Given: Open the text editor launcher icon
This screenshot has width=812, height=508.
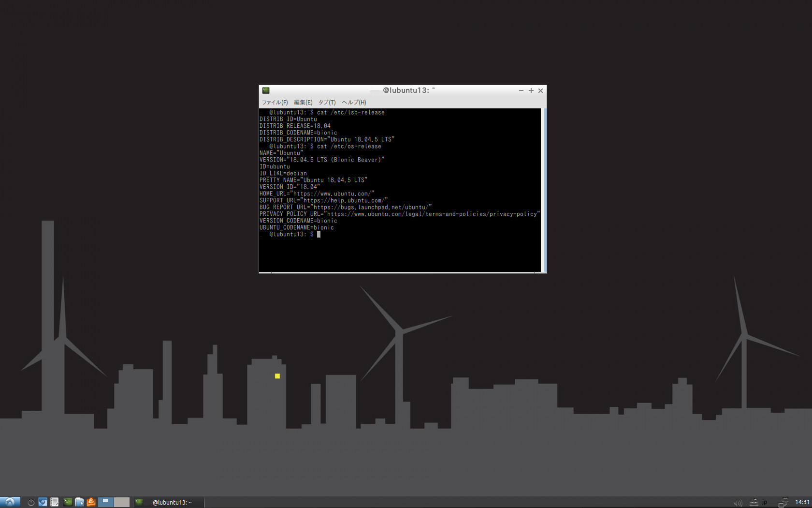Looking at the screenshot, I should [x=55, y=502].
